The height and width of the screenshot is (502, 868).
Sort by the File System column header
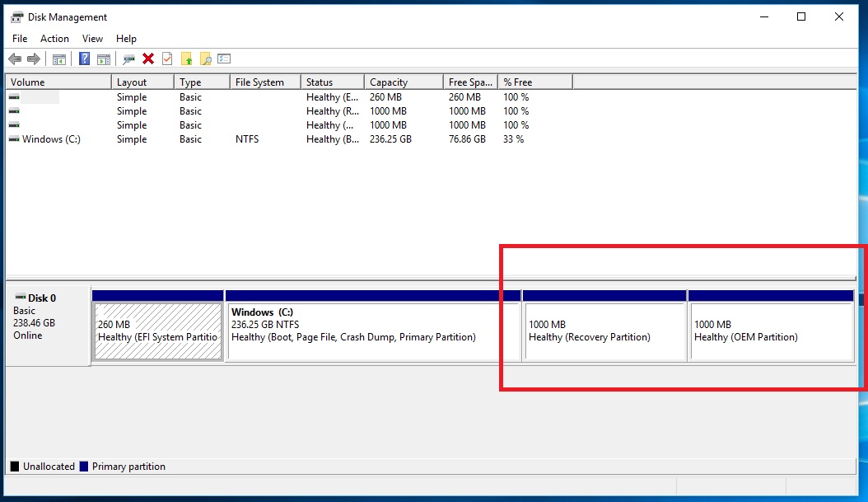pos(266,82)
